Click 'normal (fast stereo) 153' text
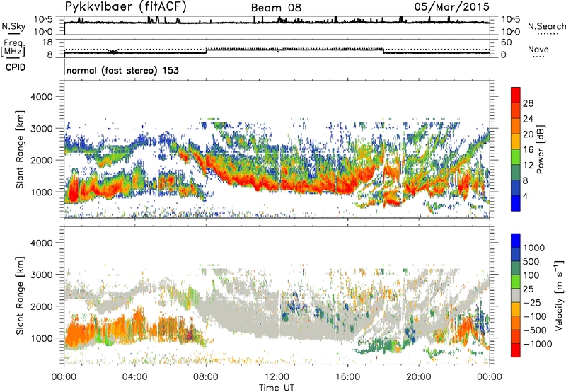Screen dimensions: 566x392 (x=122, y=70)
